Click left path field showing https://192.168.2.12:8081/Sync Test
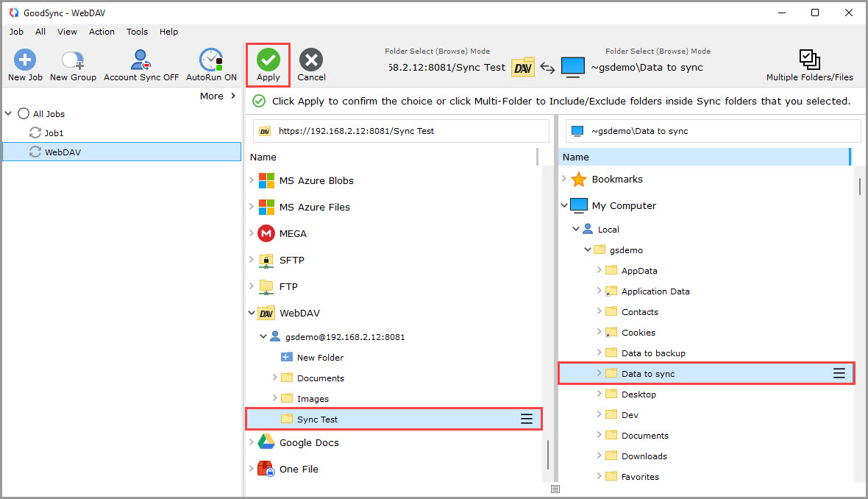868x499 pixels. click(402, 131)
